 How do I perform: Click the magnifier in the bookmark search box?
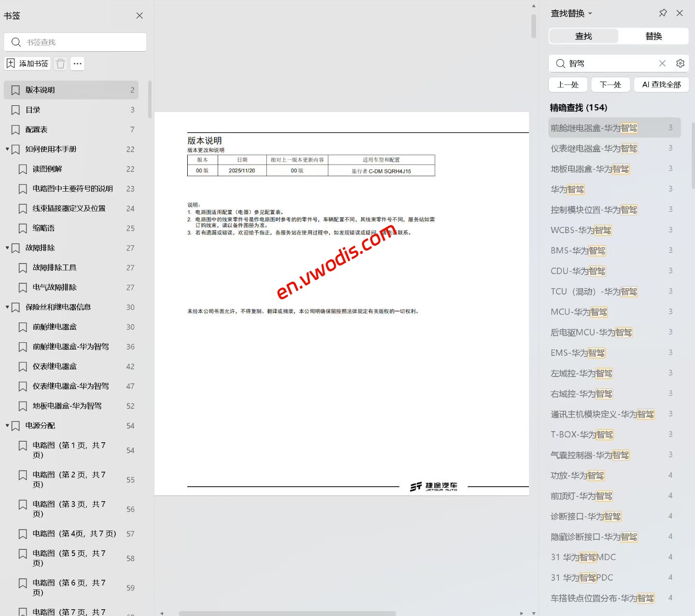pyautogui.click(x=16, y=42)
